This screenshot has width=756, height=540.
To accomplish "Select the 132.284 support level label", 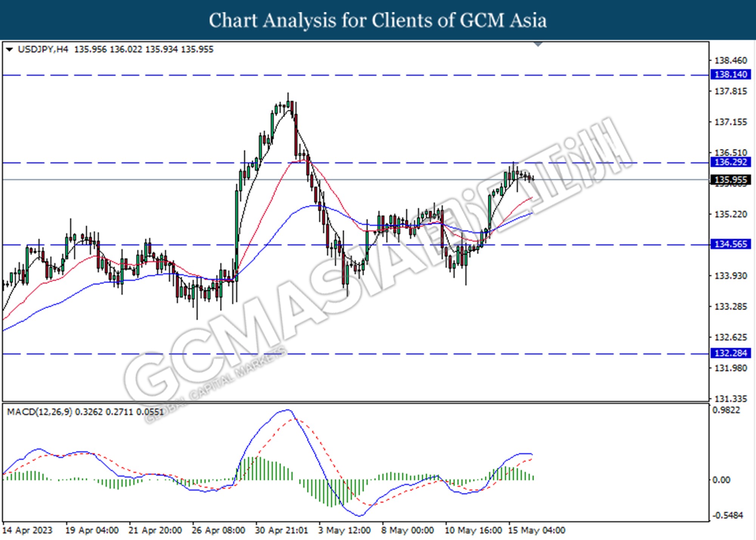I will click(731, 353).
